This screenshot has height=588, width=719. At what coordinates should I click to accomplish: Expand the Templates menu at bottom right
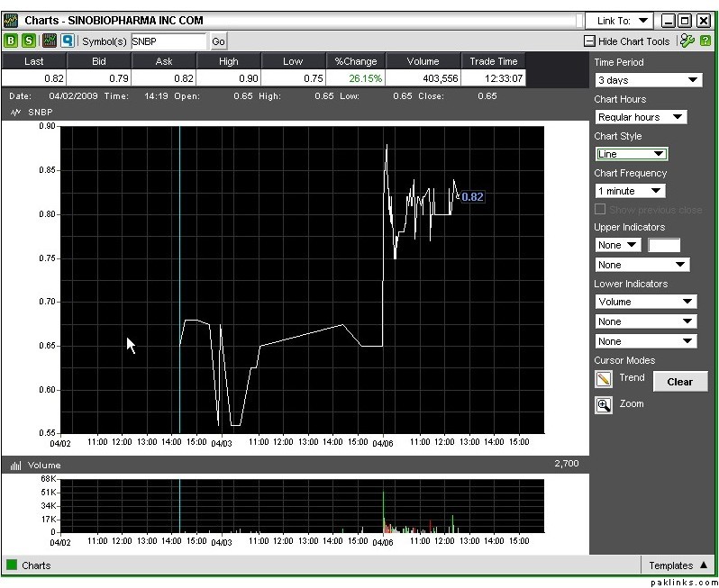(678, 565)
